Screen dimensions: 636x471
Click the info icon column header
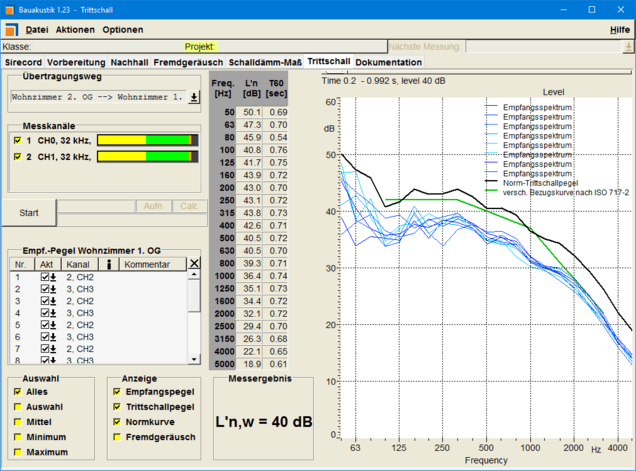109,264
